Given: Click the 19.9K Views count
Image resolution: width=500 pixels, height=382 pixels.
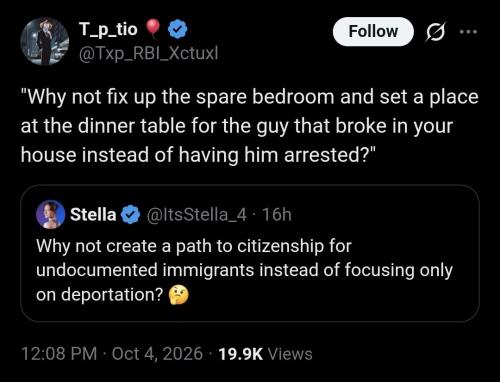Looking at the screenshot, I should point(265,354).
